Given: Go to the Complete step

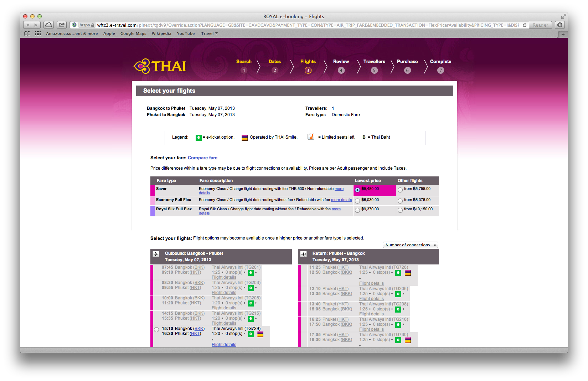Looking at the screenshot, I should [x=440, y=62].
